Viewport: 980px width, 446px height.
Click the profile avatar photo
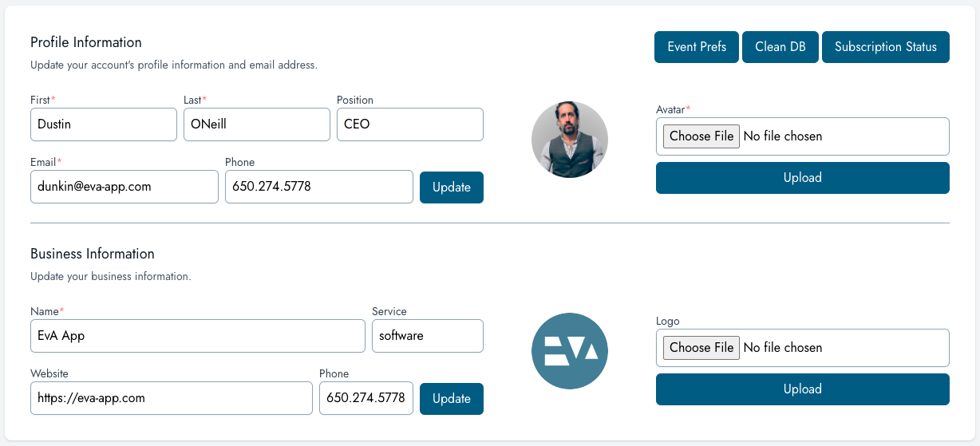[x=570, y=140]
